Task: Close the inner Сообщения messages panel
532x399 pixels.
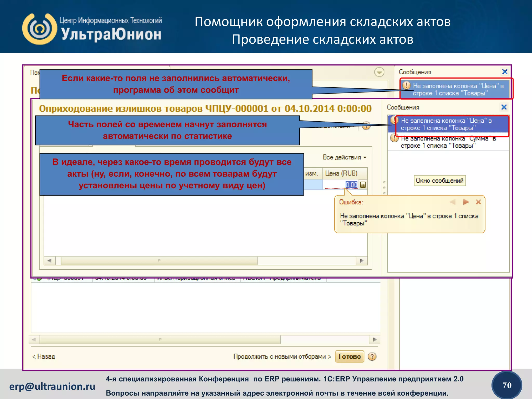Action: tap(504, 107)
